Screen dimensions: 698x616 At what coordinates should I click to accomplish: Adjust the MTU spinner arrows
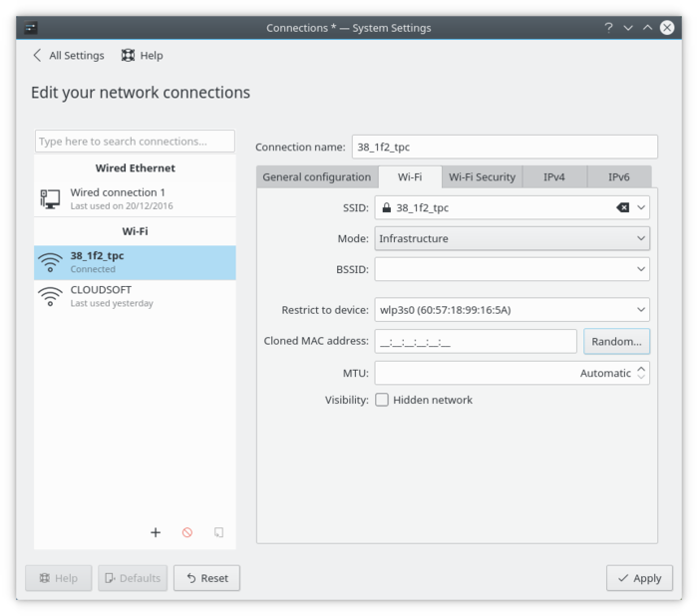(x=642, y=373)
